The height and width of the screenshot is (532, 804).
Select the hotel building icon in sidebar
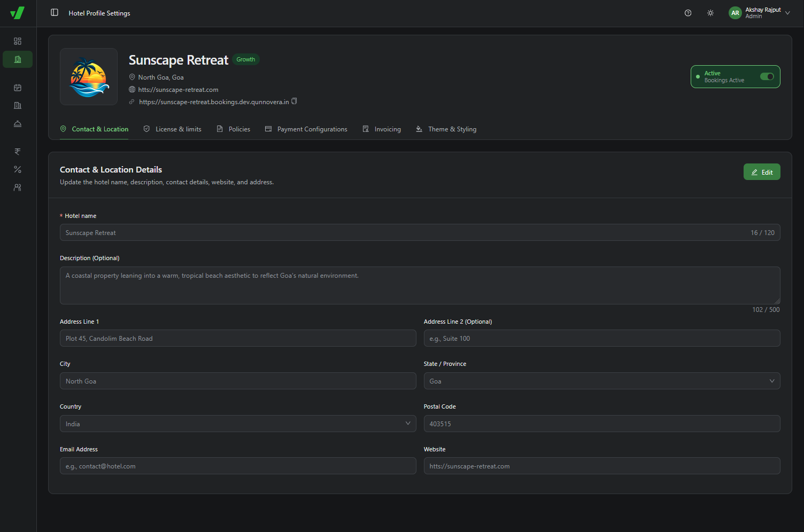click(x=18, y=59)
